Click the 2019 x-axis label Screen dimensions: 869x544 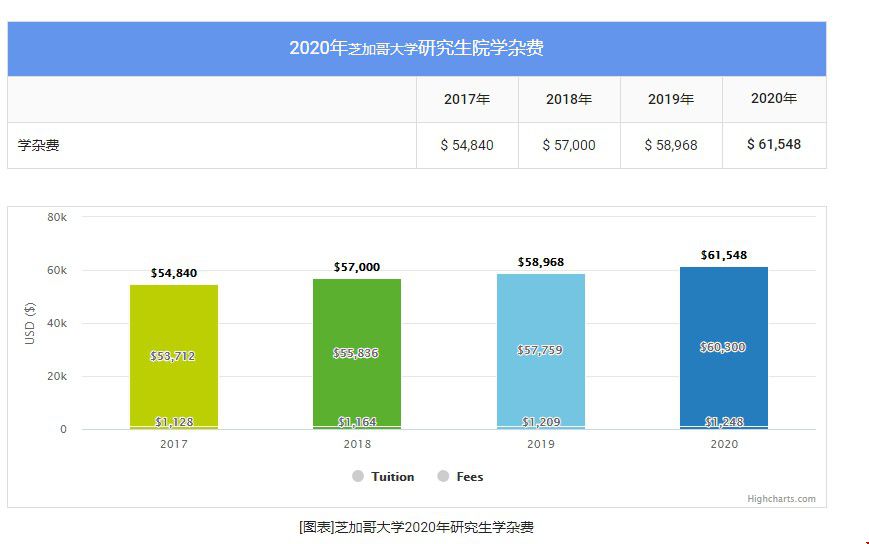tap(541, 444)
